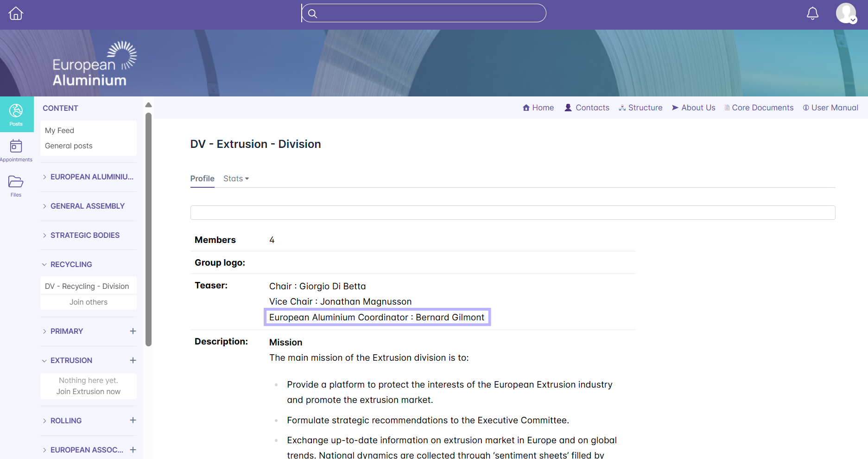Viewport: 868px width, 459px height.
Task: Expand the Strategic Bodies section
Action: [85, 235]
